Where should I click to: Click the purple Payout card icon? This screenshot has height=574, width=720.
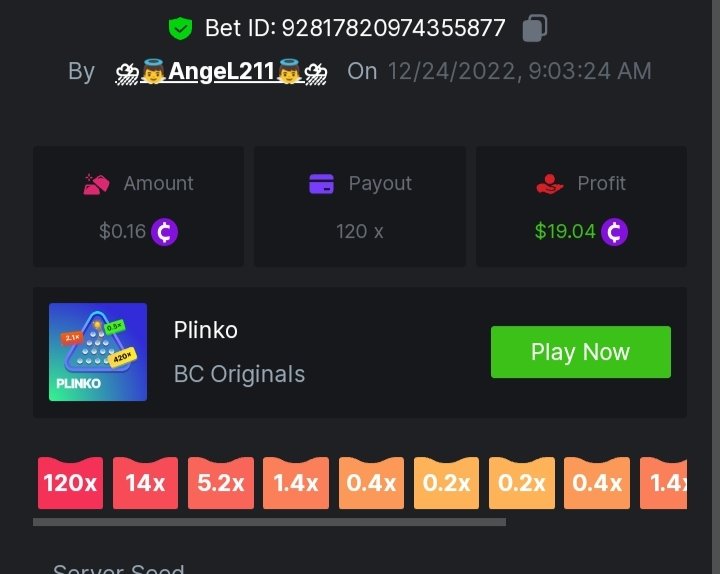tap(321, 184)
